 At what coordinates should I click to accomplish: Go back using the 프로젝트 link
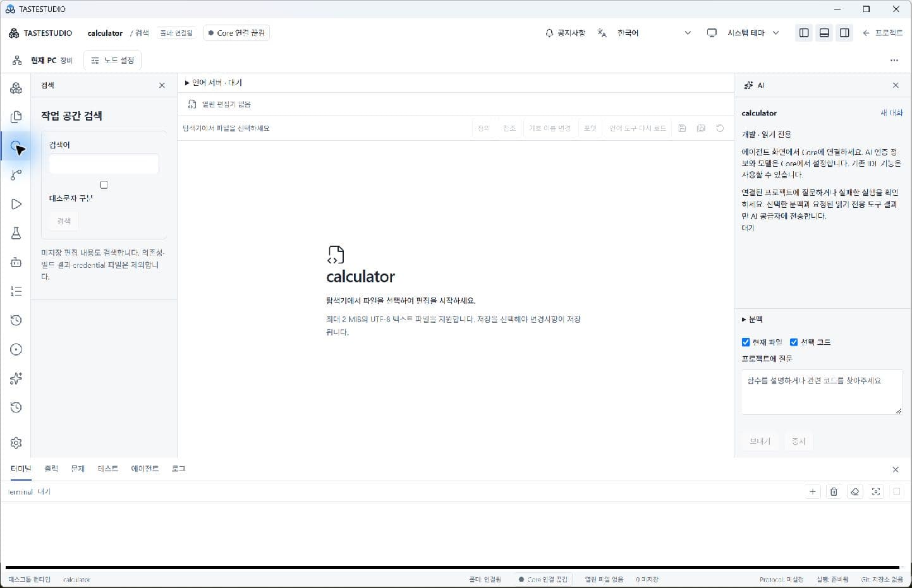(x=882, y=33)
